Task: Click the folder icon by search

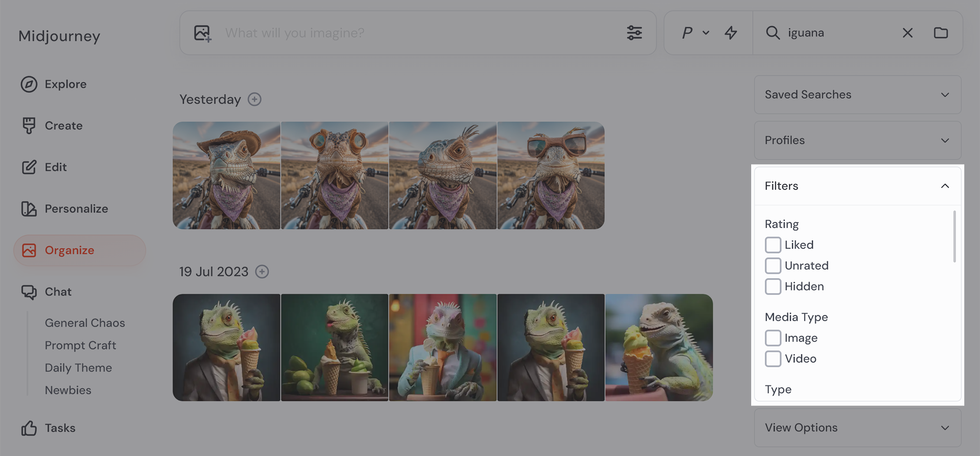Action: [941, 33]
